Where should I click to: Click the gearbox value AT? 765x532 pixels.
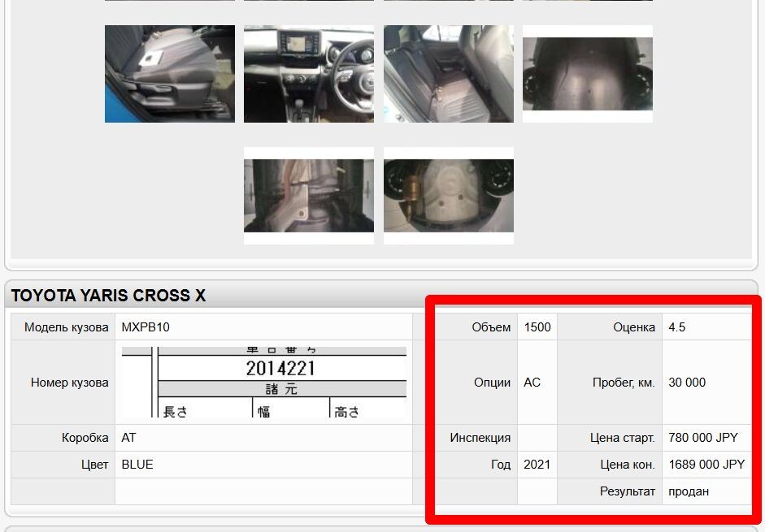click(x=128, y=438)
